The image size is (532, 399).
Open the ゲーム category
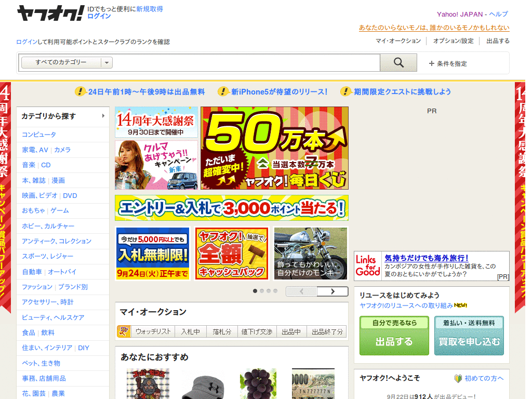(x=60, y=210)
